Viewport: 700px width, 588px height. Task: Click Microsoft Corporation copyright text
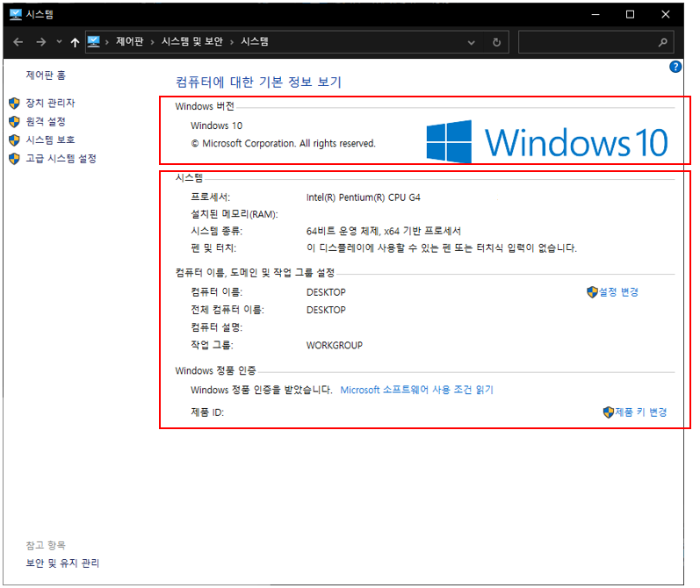(x=284, y=144)
